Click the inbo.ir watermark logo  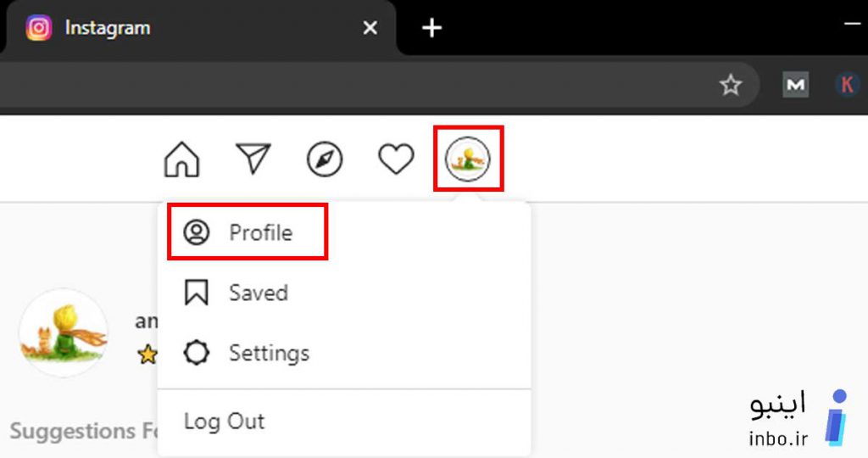coord(798,419)
